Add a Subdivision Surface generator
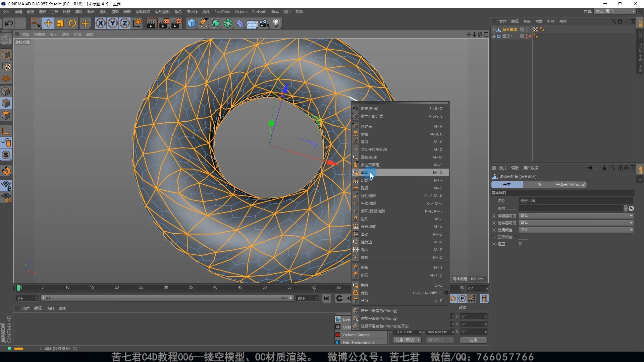Screen dimensions: 644x362 pyautogui.click(x=216, y=23)
